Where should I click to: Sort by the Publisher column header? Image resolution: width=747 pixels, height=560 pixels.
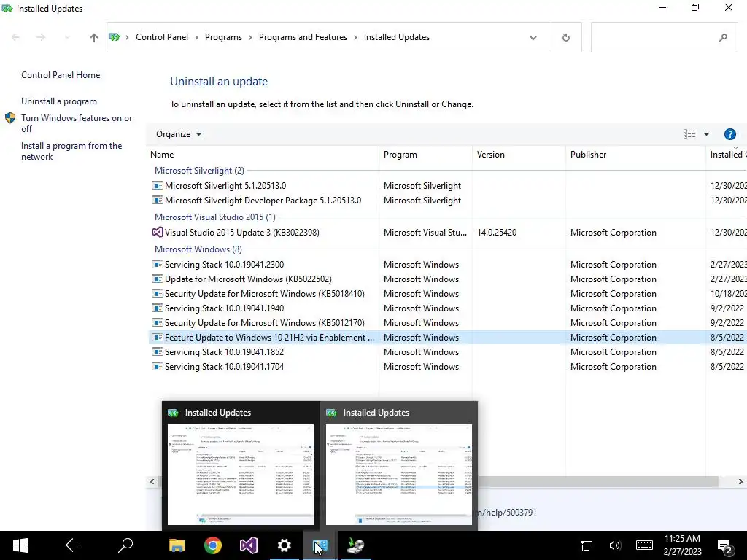pyautogui.click(x=635, y=155)
